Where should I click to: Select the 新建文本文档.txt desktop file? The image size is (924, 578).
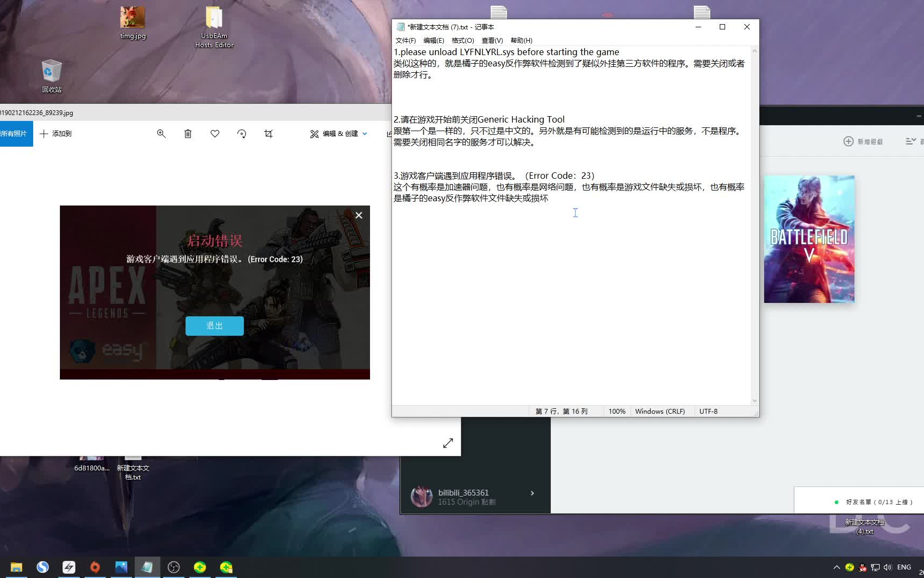pyautogui.click(x=133, y=468)
